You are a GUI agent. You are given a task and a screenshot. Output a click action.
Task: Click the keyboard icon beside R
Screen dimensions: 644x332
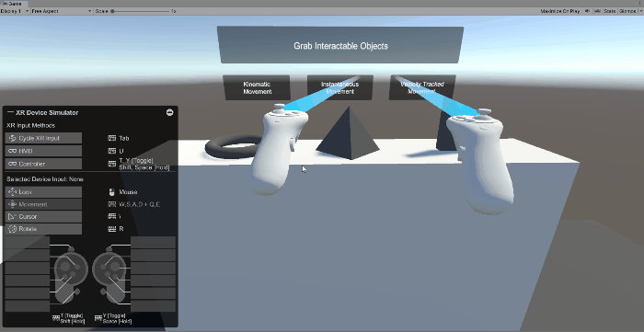pos(111,229)
